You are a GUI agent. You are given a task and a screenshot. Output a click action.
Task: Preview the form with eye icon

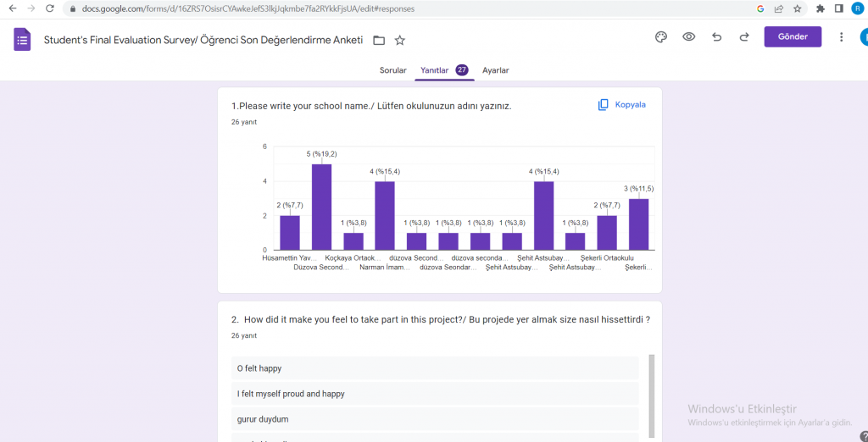(x=689, y=37)
